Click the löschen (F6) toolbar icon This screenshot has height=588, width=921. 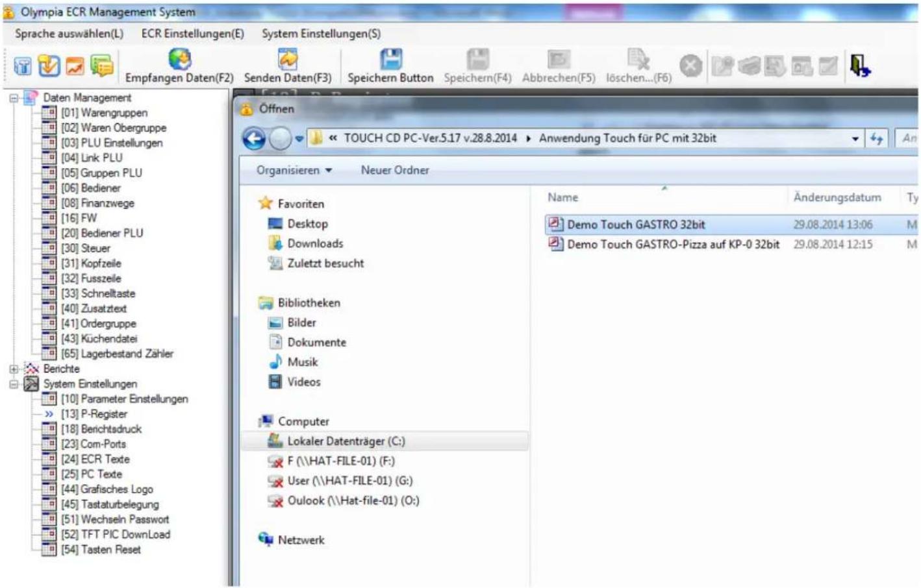coord(638,60)
